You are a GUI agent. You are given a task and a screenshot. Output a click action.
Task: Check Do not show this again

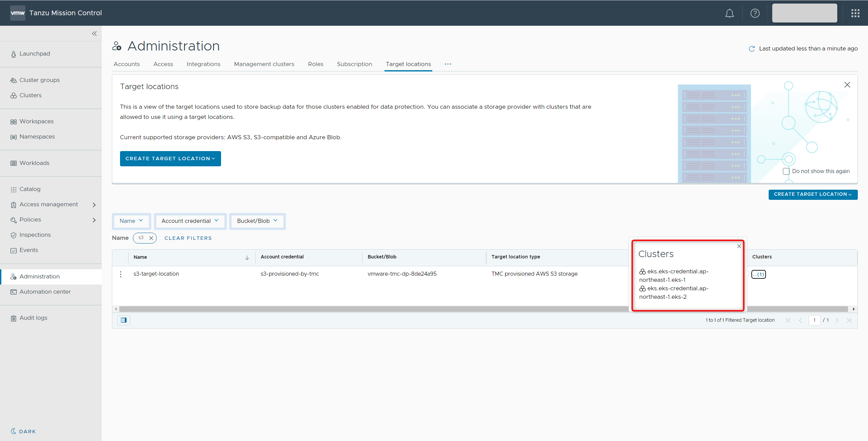(x=786, y=171)
